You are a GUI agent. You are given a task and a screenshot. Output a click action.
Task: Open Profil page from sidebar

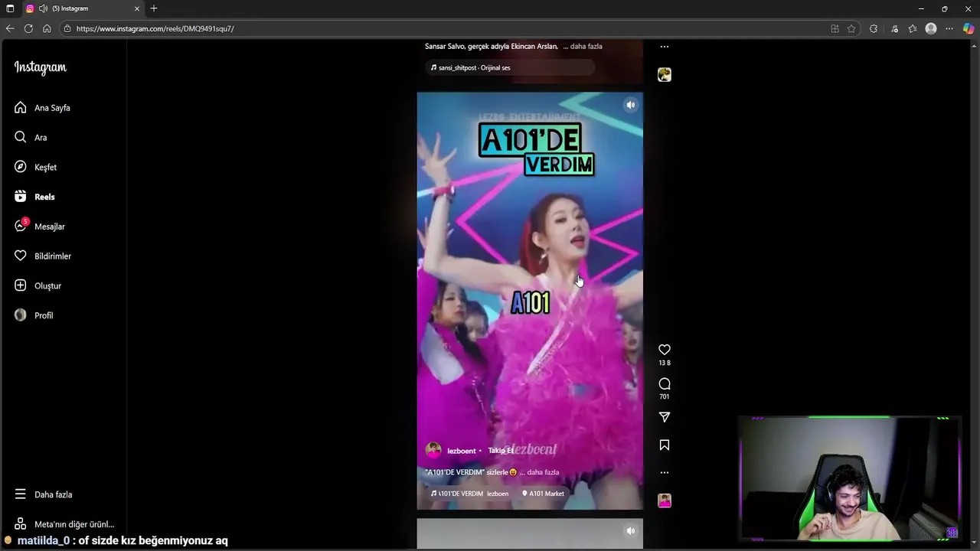tap(34, 315)
